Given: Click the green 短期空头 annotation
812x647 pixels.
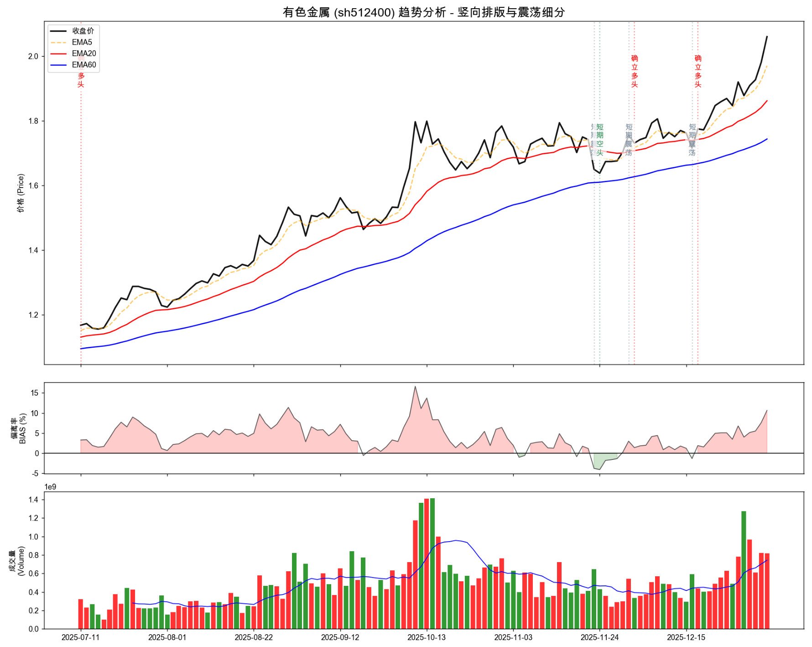Looking at the screenshot, I should pos(600,140).
